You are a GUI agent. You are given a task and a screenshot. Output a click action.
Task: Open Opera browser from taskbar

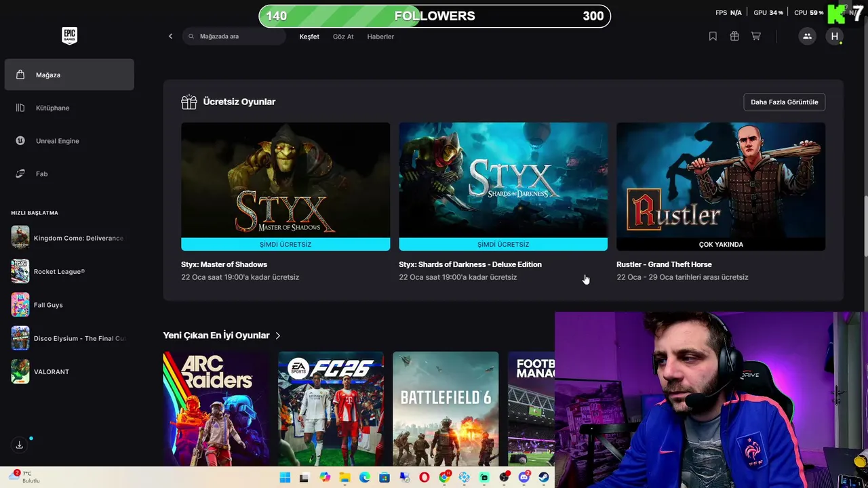click(x=425, y=477)
